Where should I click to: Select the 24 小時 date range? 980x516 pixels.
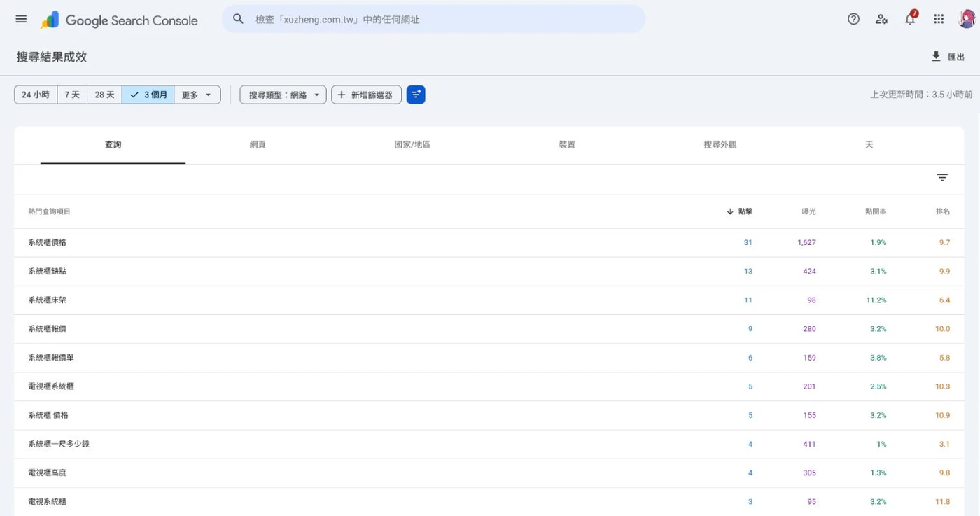coord(36,95)
